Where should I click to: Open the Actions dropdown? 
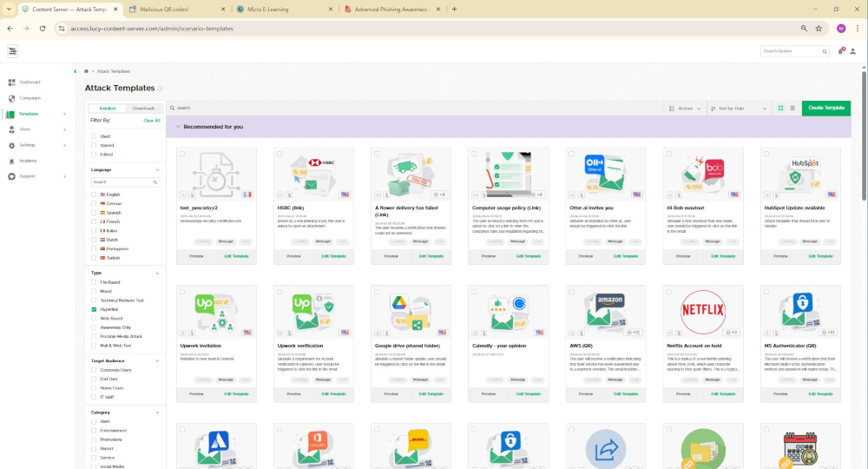click(x=686, y=109)
